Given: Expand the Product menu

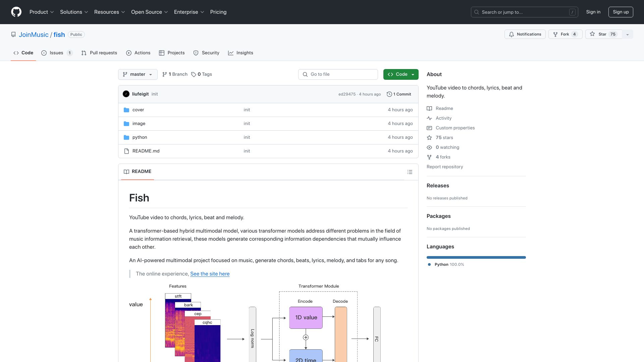Looking at the screenshot, I should (42, 12).
